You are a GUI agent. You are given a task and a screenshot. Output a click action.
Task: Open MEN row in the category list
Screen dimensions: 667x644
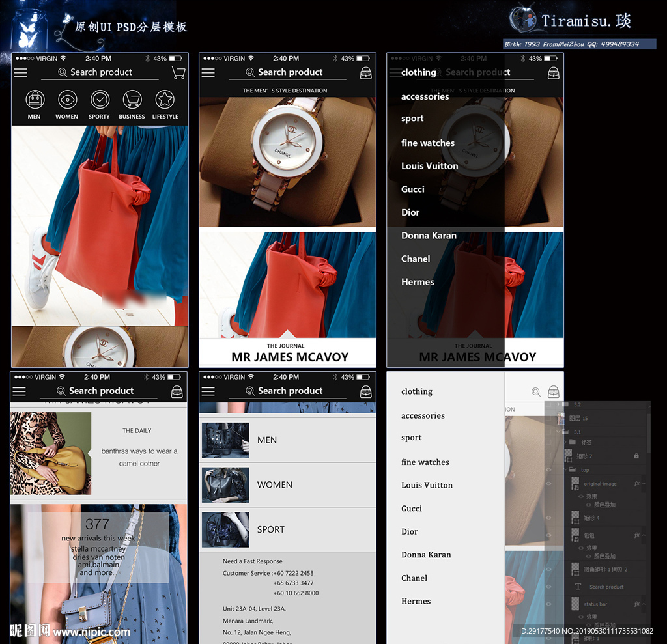[x=287, y=440]
